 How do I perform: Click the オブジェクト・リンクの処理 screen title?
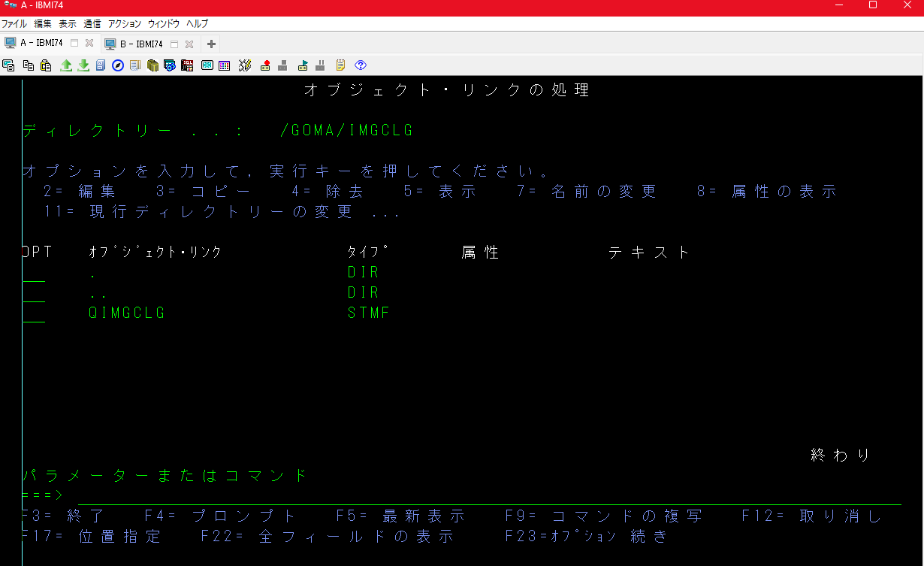447,90
